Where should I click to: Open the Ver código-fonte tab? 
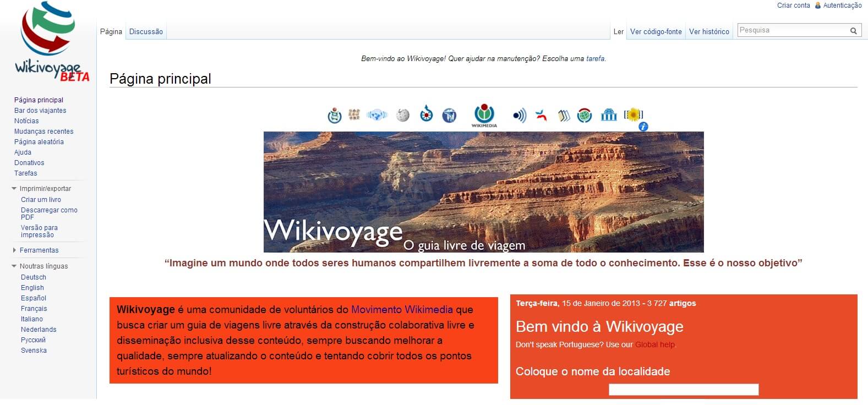[x=656, y=31]
